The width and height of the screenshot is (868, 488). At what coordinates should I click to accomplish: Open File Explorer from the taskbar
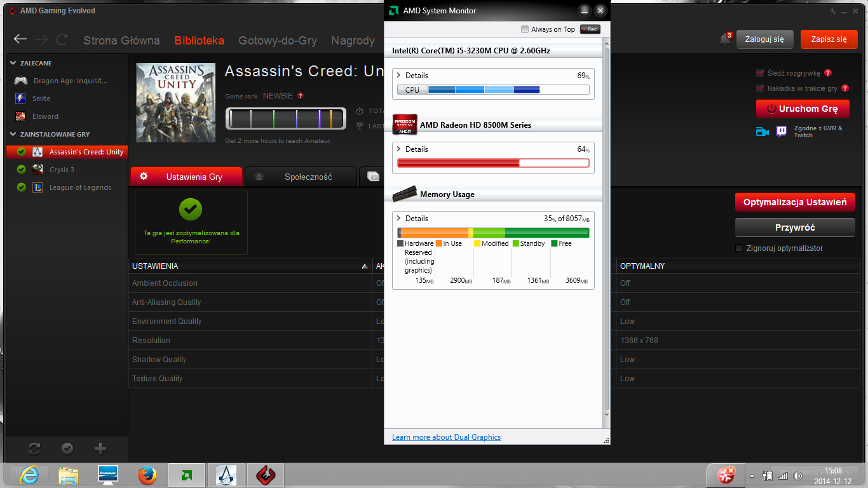pos(68,475)
